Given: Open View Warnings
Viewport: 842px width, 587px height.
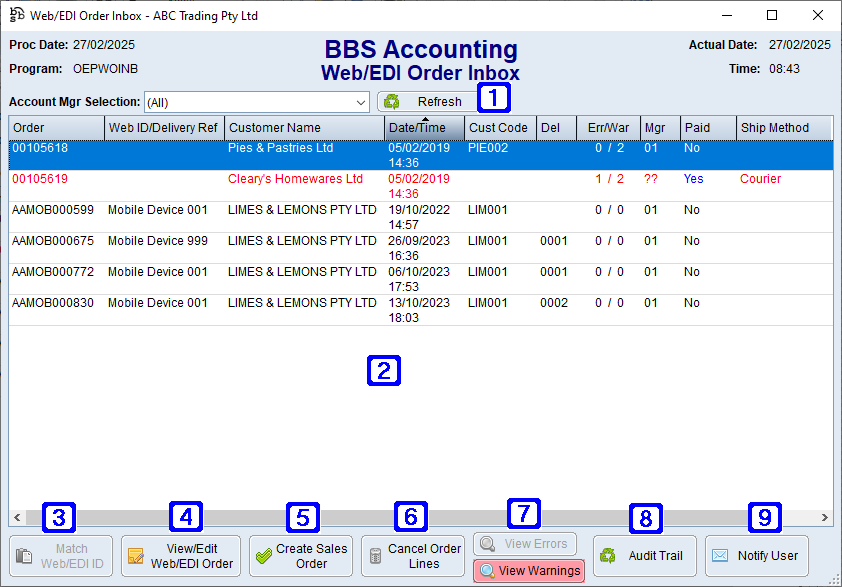Looking at the screenshot, I should [529, 570].
